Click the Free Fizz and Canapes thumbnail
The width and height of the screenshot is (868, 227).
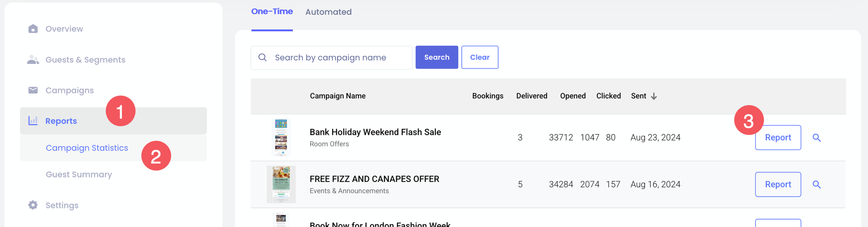point(281,184)
